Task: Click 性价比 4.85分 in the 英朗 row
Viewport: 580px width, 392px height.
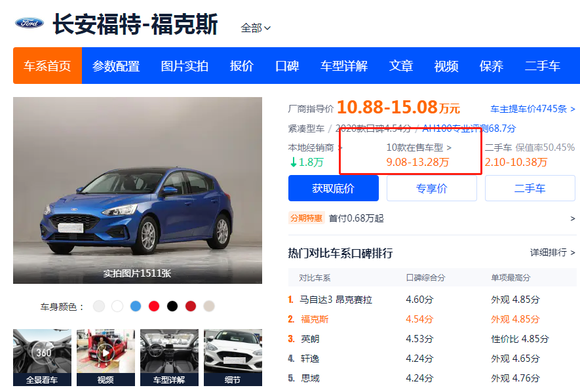Action: coord(520,339)
